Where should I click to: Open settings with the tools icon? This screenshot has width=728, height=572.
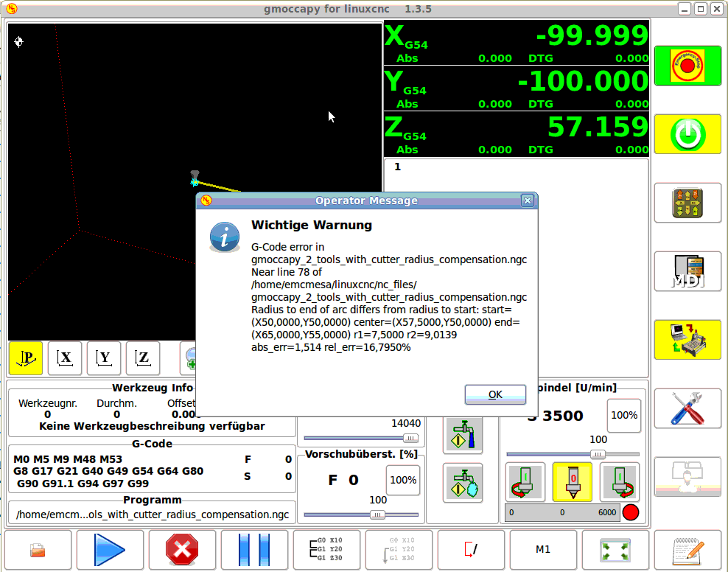point(687,408)
